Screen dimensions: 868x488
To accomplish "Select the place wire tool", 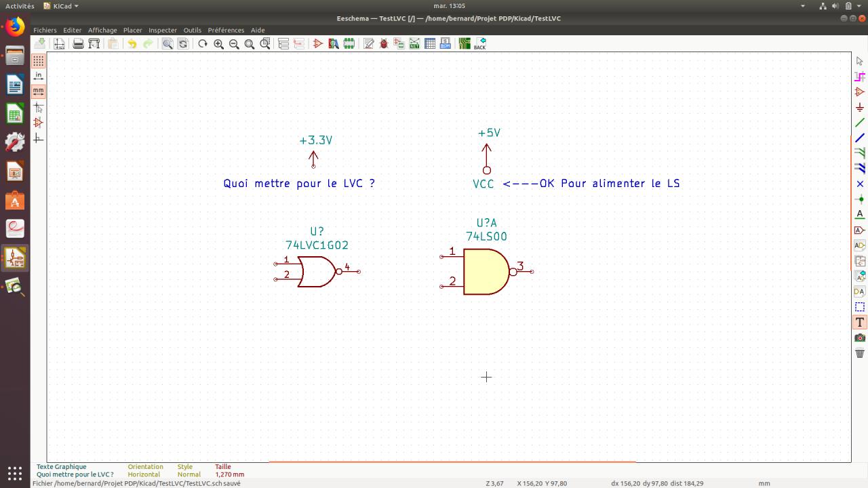I will tap(860, 123).
